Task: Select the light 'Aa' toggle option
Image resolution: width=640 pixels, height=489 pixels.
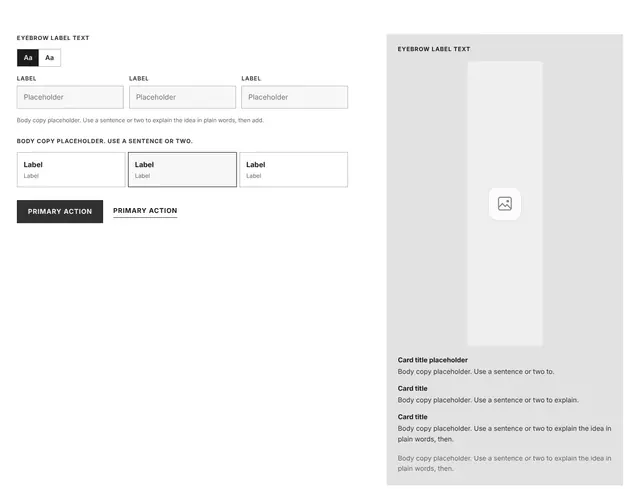Action: tap(50, 58)
